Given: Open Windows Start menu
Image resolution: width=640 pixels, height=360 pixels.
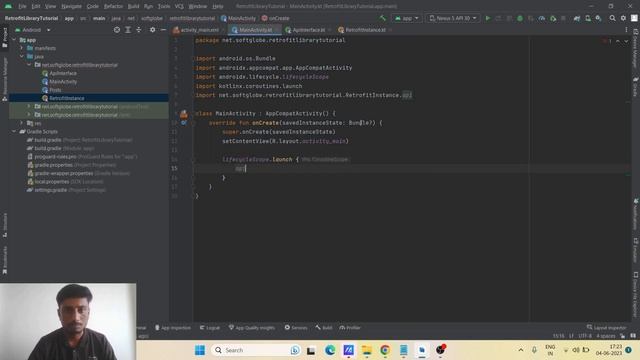Looking at the screenshot, I should [200, 350].
